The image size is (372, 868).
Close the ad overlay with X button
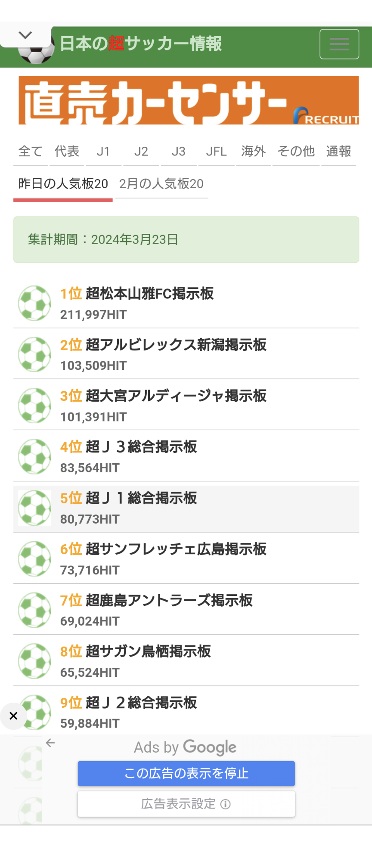tap(13, 716)
